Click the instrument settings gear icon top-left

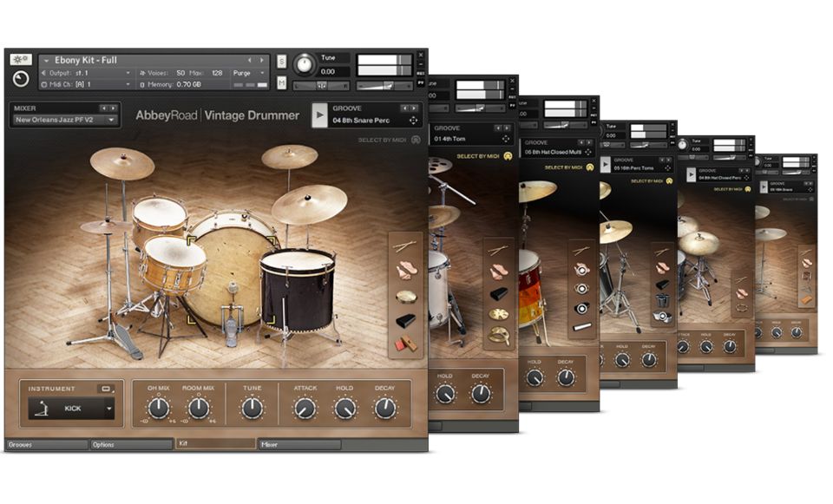click(21, 60)
